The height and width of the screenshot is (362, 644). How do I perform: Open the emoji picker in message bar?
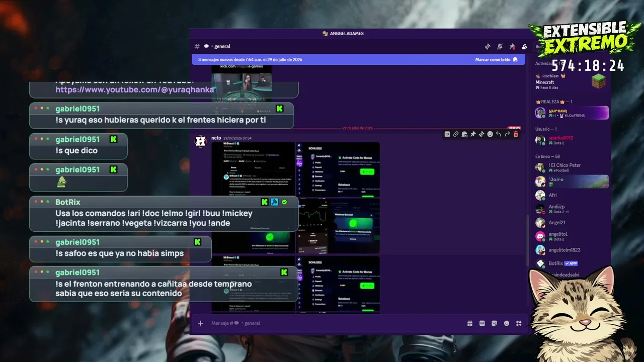coord(507,323)
